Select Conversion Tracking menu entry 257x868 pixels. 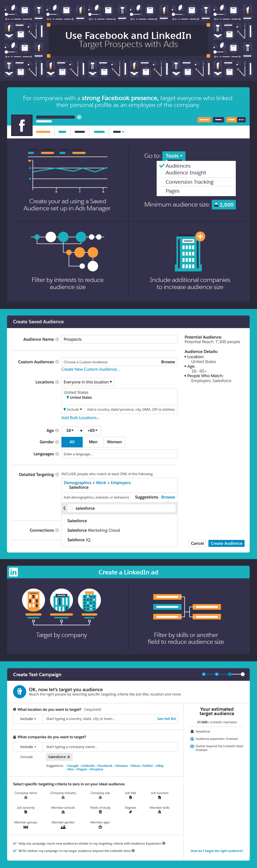click(189, 182)
